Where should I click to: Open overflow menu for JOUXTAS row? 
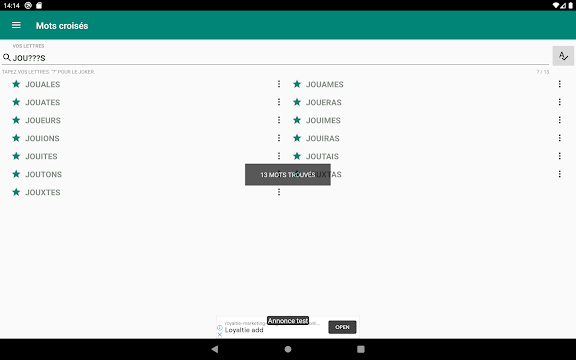559,174
